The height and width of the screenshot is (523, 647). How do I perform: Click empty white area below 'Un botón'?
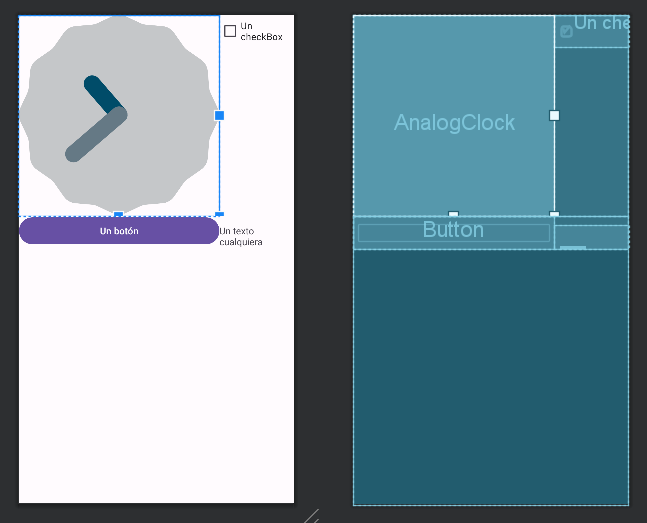[x=156, y=372]
